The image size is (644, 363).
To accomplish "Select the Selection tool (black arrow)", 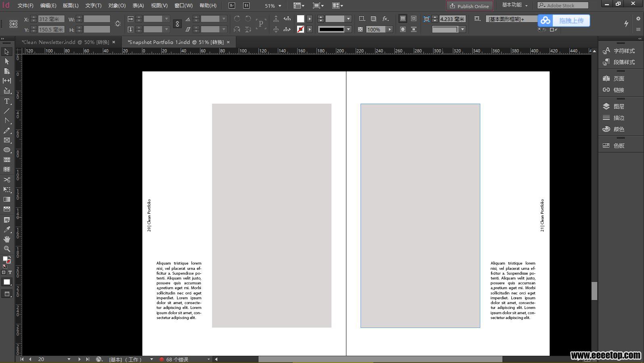I will 7,52.
